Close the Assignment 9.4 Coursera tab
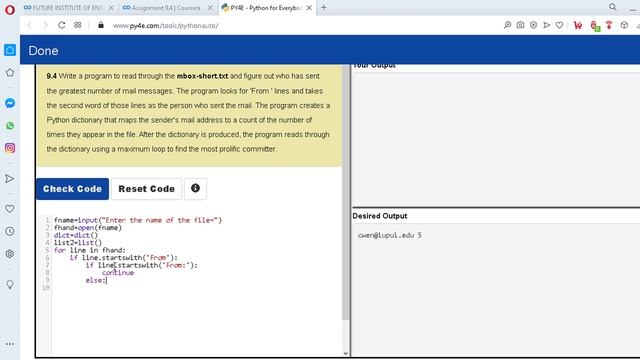The width and height of the screenshot is (640, 360). pos(210,8)
